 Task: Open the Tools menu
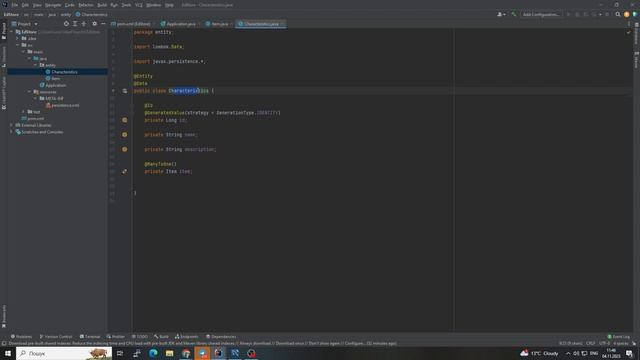click(x=127, y=5)
